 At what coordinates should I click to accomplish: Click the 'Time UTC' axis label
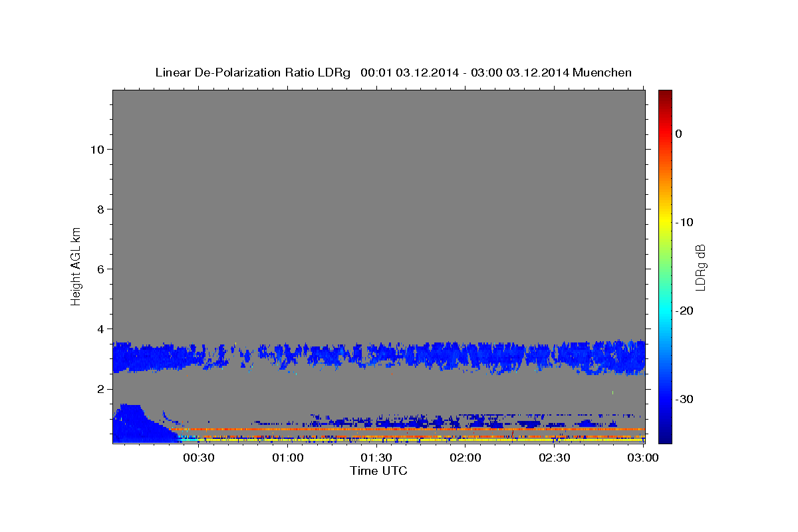378,471
